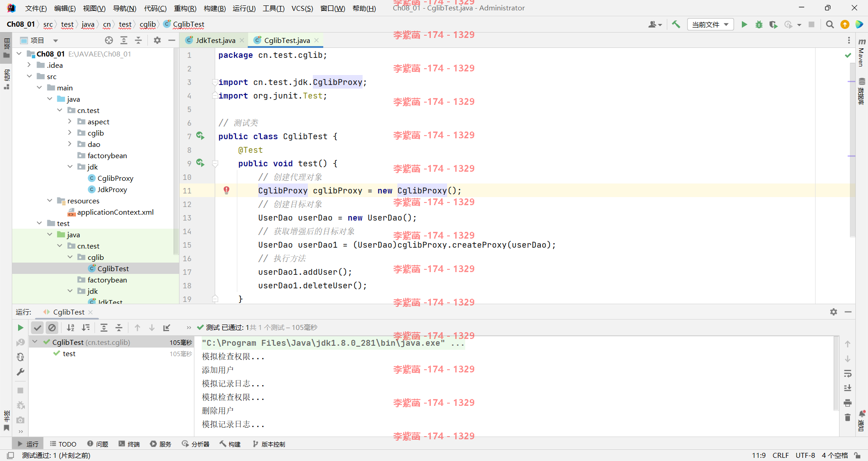The height and width of the screenshot is (461, 868).
Task: Open project panel settings gear
Action: coord(157,40)
